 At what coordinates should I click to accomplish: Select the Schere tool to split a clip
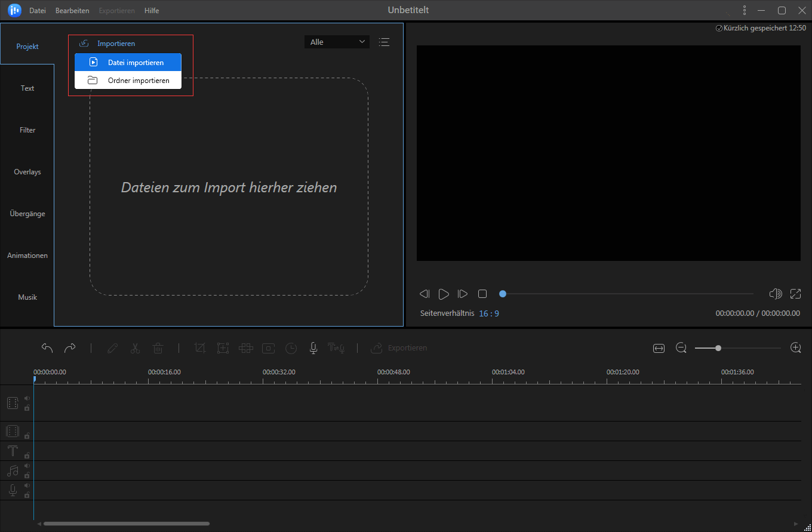click(x=135, y=348)
